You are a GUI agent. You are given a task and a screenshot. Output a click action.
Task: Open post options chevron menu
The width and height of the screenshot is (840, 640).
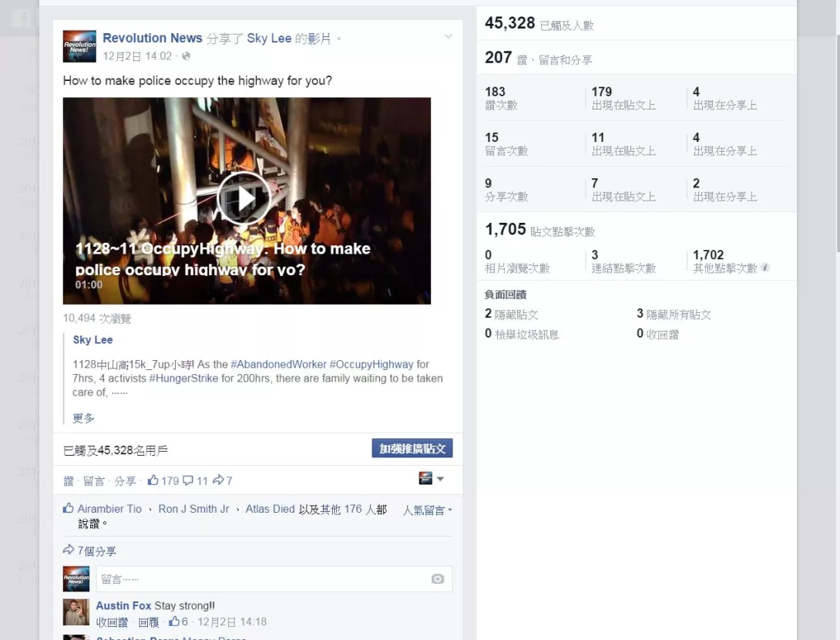449,36
